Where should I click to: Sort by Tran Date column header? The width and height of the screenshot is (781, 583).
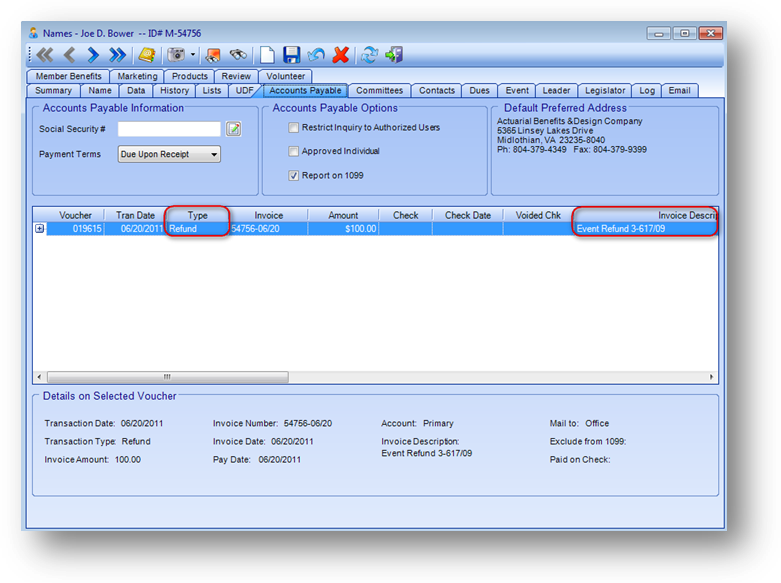[x=135, y=215]
